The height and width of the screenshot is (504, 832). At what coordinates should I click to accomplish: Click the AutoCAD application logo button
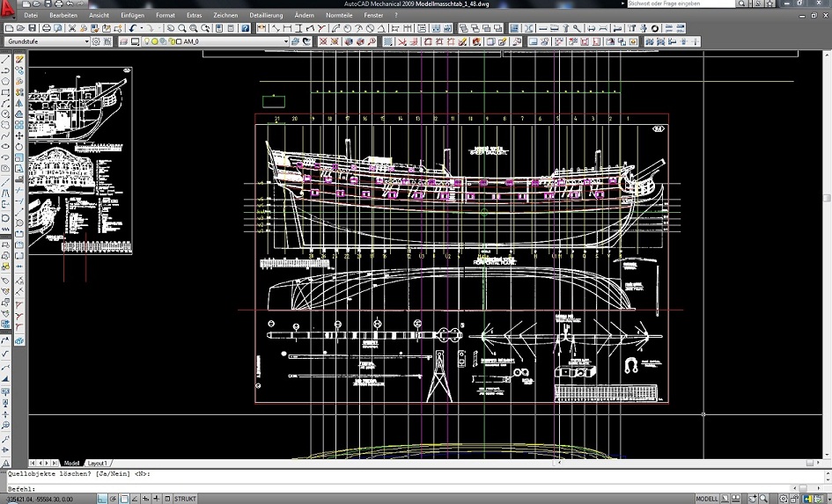click(x=9, y=10)
